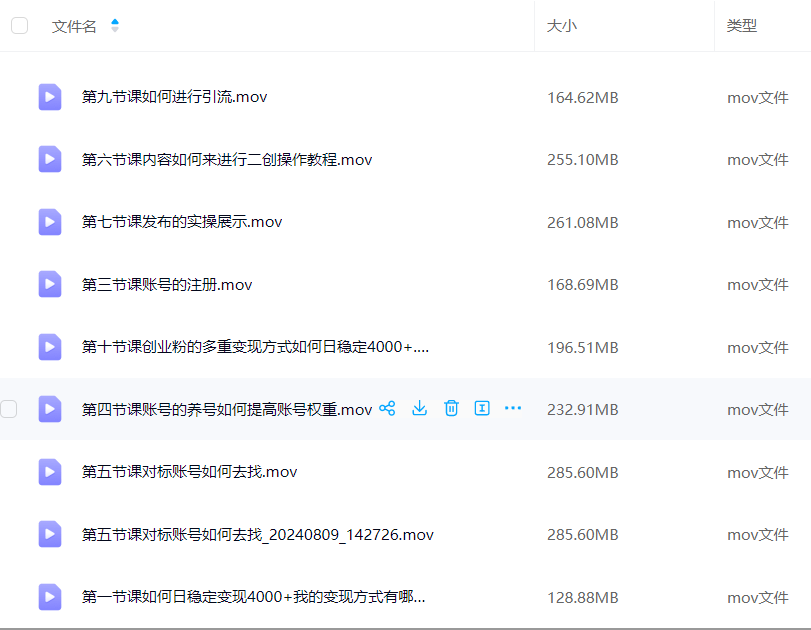This screenshot has height=630, width=811.
Task: Open 第五节课对标账号如何去找_20240809_142726.mov
Action: click(258, 535)
